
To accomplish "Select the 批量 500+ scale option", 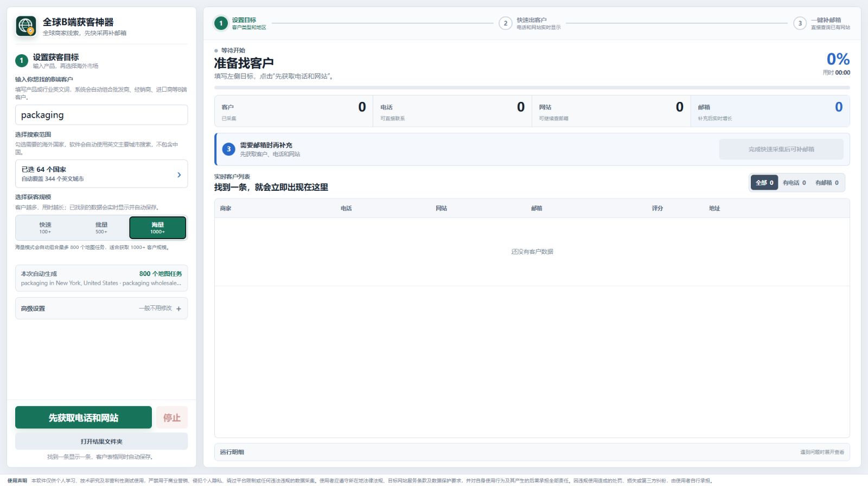I will click(x=101, y=228).
